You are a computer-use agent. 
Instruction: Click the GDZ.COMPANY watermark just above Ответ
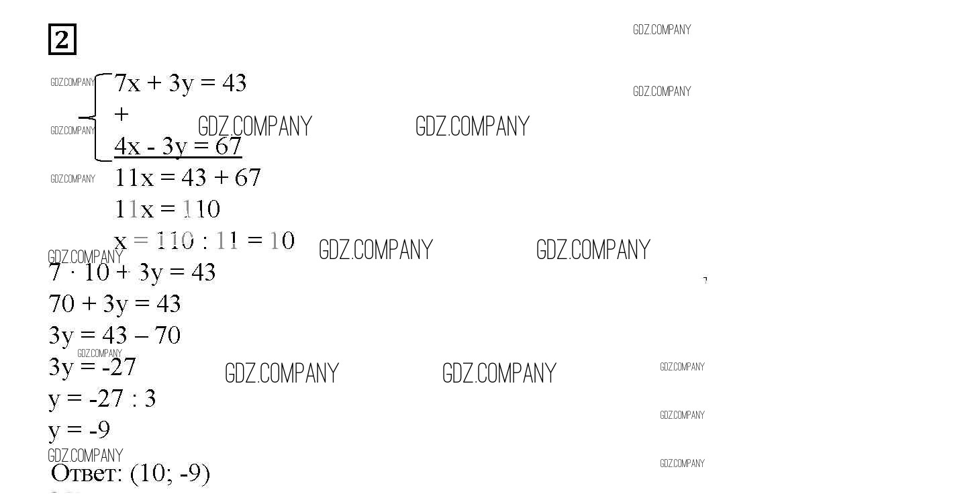point(85,456)
